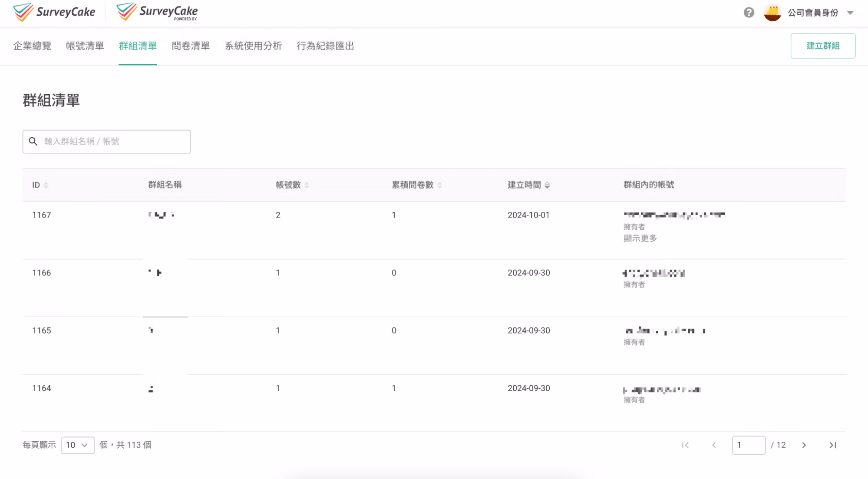868x479 pixels.
Task: Open the rows-per-page dropdown showing 10
Action: 78,445
